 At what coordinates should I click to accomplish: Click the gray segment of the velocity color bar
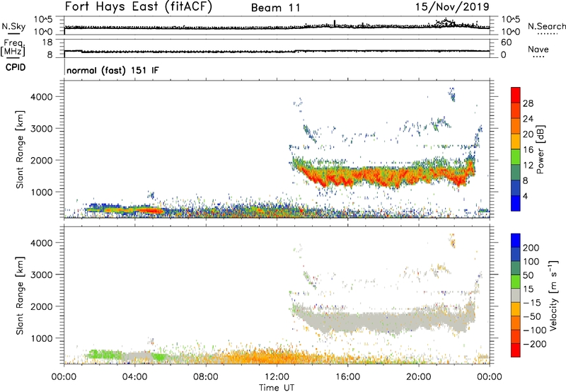(516, 295)
